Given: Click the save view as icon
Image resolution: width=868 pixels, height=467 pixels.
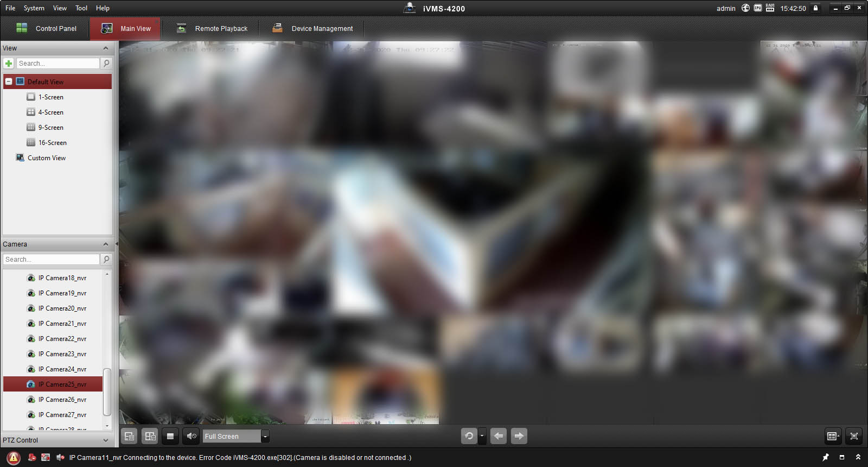Looking at the screenshot, I should pos(150,436).
